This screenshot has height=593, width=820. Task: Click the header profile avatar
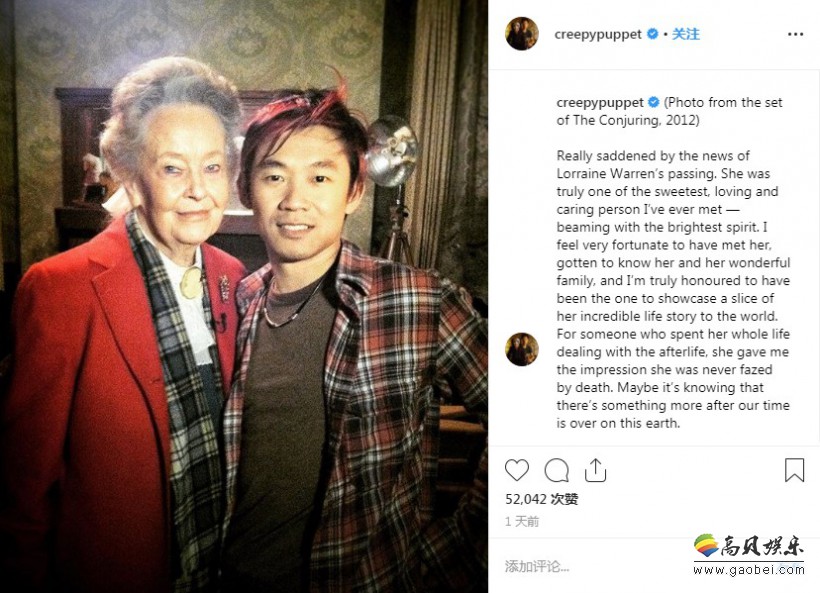pos(522,33)
